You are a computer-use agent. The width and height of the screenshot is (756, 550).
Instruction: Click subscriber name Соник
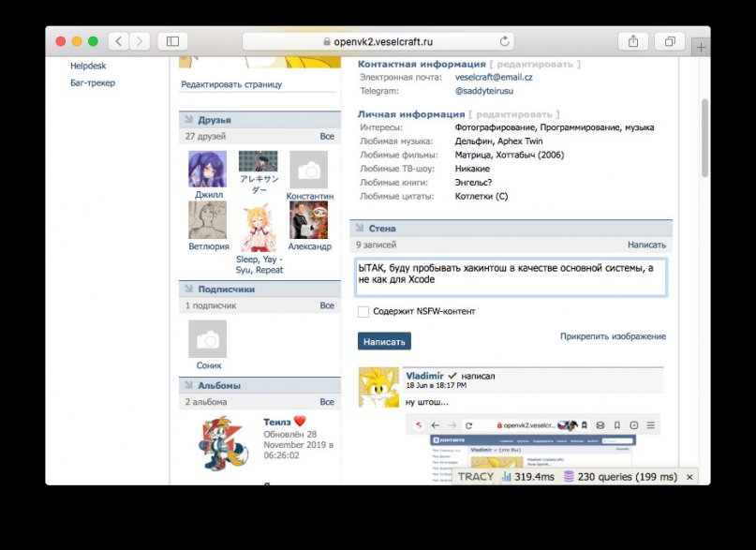click(x=209, y=364)
